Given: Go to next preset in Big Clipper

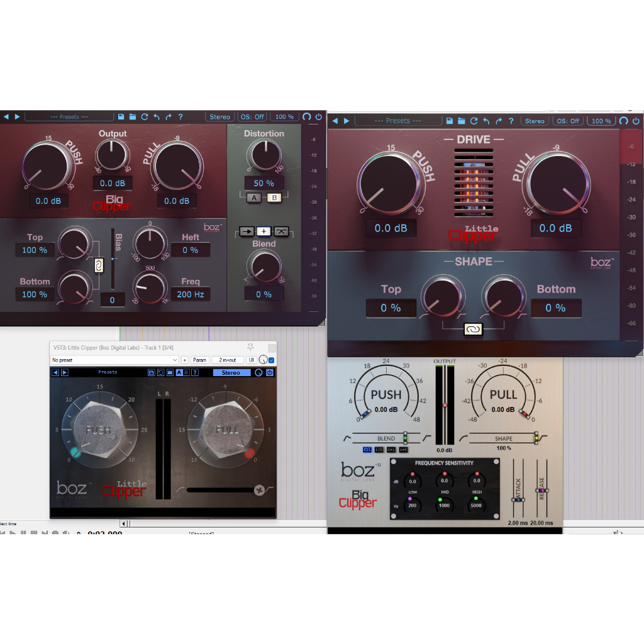Looking at the screenshot, I should (17, 117).
